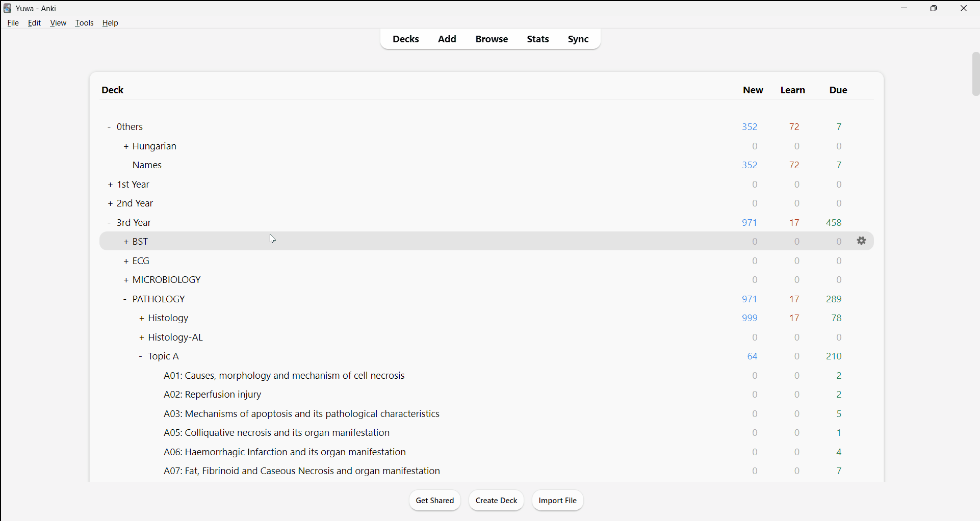
Task: Expand the 1st Year deck
Action: point(110,185)
